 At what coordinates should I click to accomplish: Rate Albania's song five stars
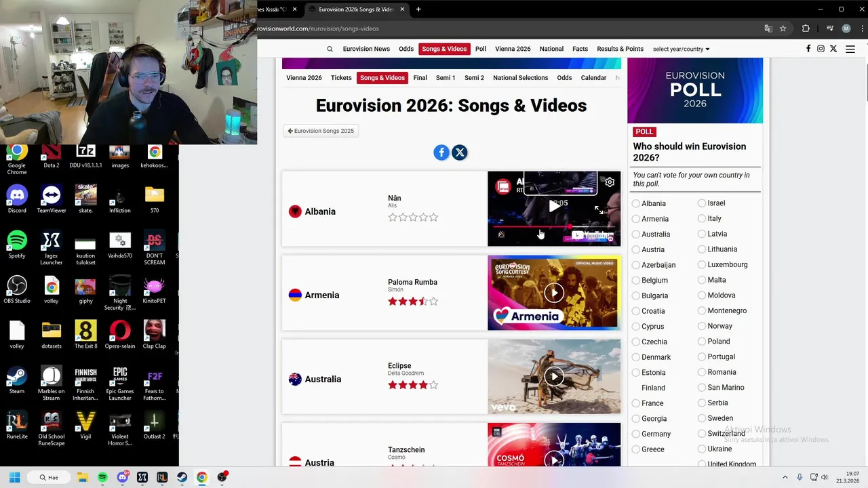(434, 218)
